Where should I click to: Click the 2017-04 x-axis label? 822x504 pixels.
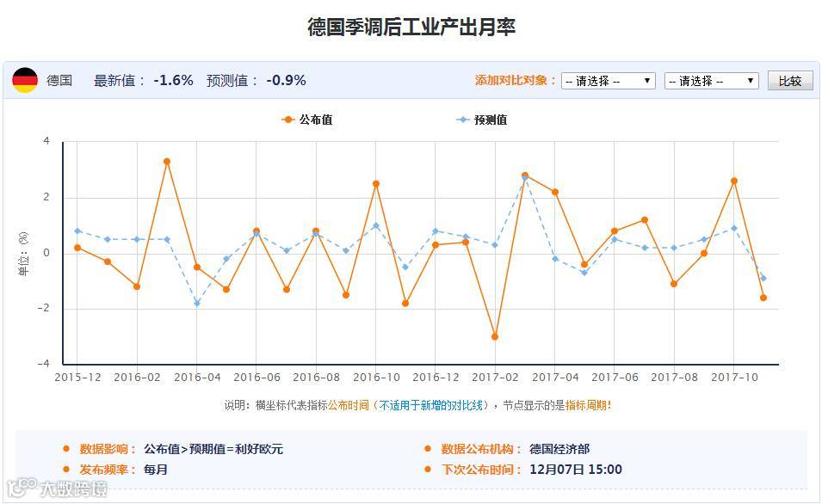click(x=555, y=378)
